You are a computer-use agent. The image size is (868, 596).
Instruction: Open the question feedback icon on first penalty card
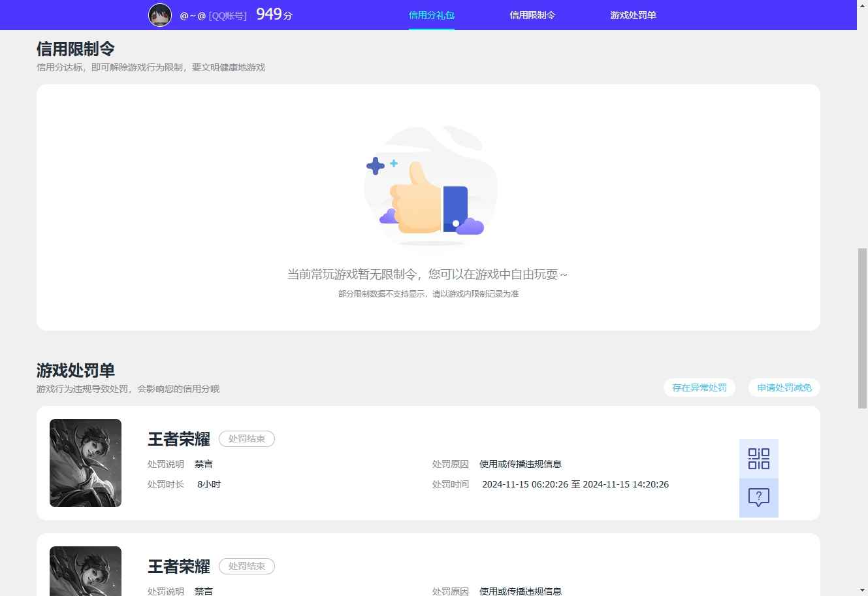tap(759, 498)
